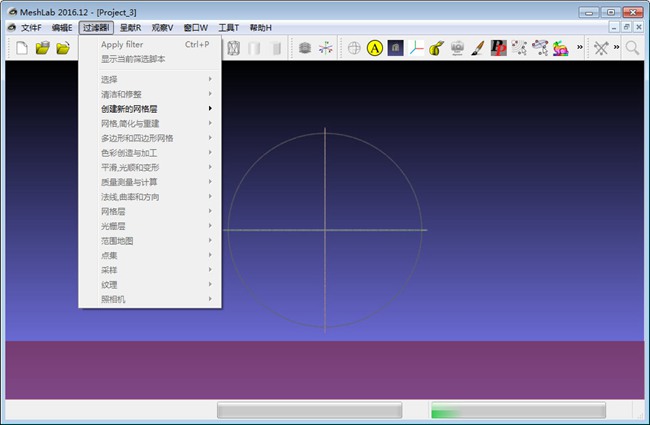Expand the 色彩创造与加工 submenu
This screenshot has height=425, width=650.
click(150, 153)
